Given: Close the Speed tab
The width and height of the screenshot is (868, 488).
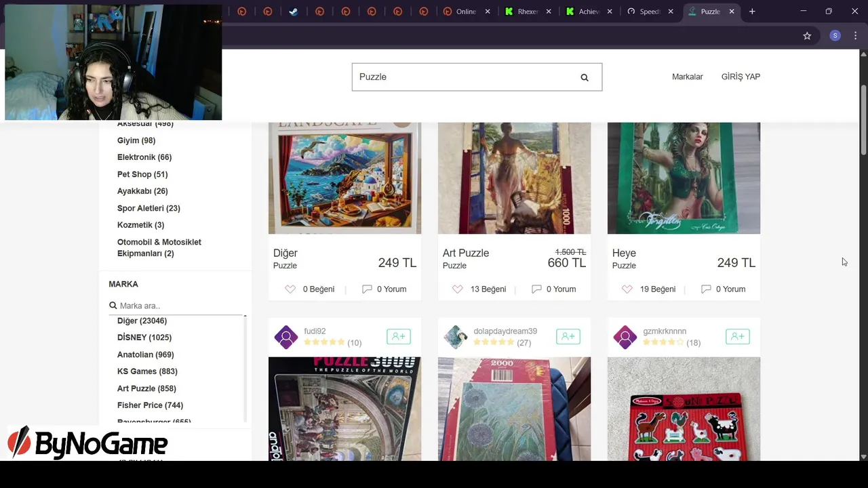Looking at the screenshot, I should (x=671, y=12).
